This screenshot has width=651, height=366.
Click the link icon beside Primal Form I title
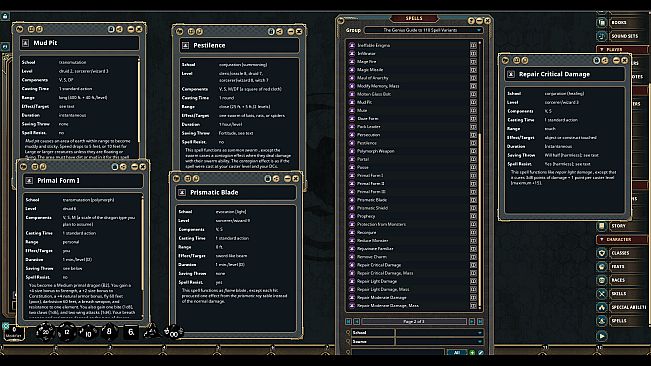29,181
